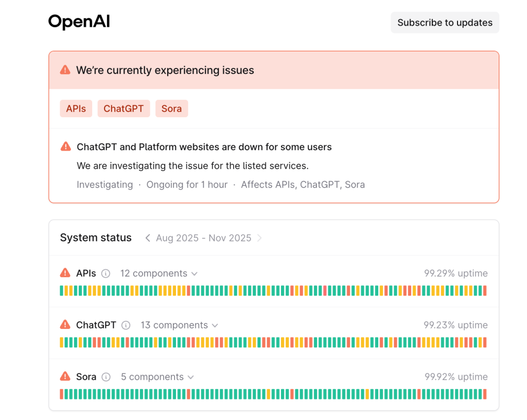This screenshot has width=527, height=420.
Task: Go to the previous date range
Action: (148, 238)
